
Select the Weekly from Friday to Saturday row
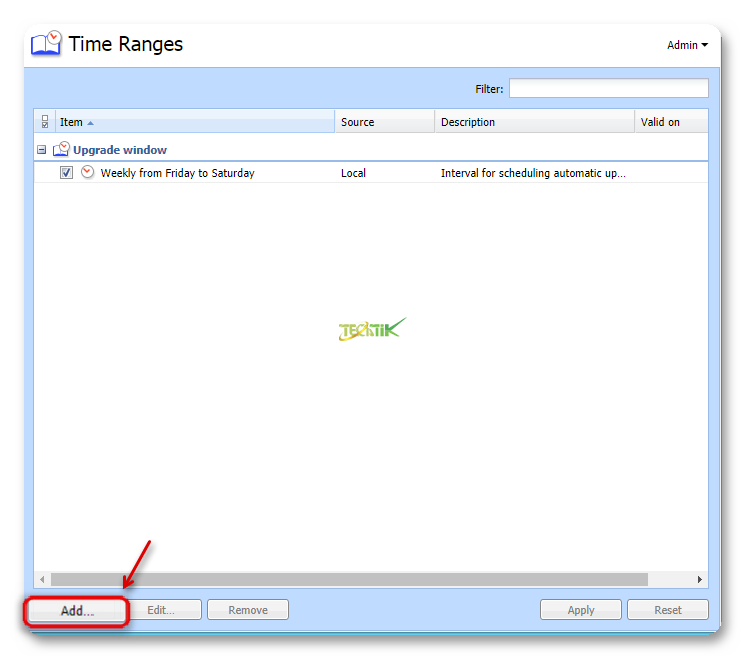pos(177,173)
